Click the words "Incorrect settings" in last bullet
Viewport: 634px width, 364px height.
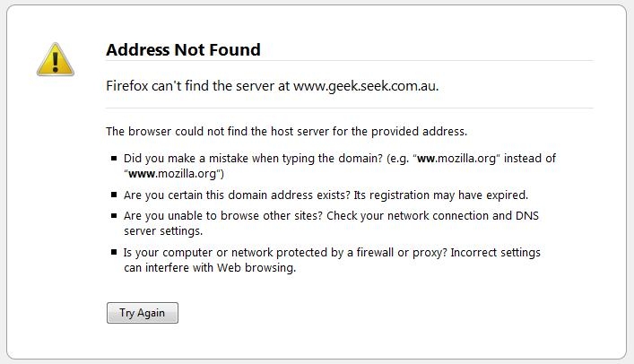coord(495,252)
